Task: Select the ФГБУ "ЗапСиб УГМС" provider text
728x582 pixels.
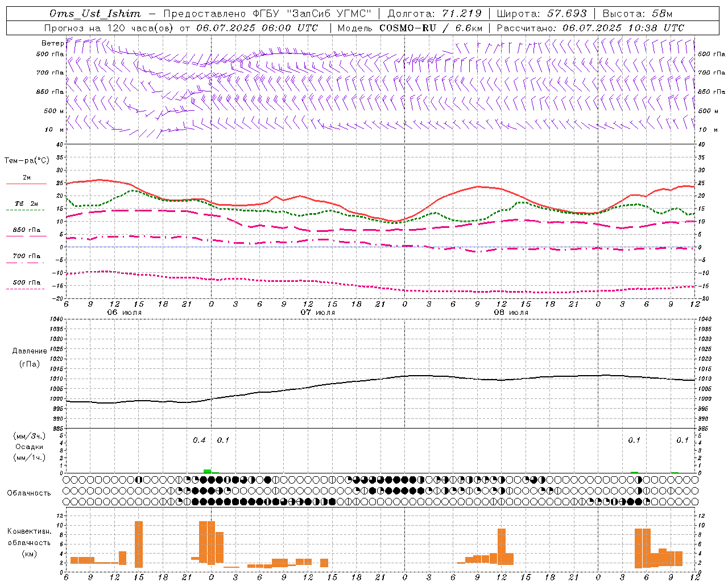Action: (x=311, y=14)
